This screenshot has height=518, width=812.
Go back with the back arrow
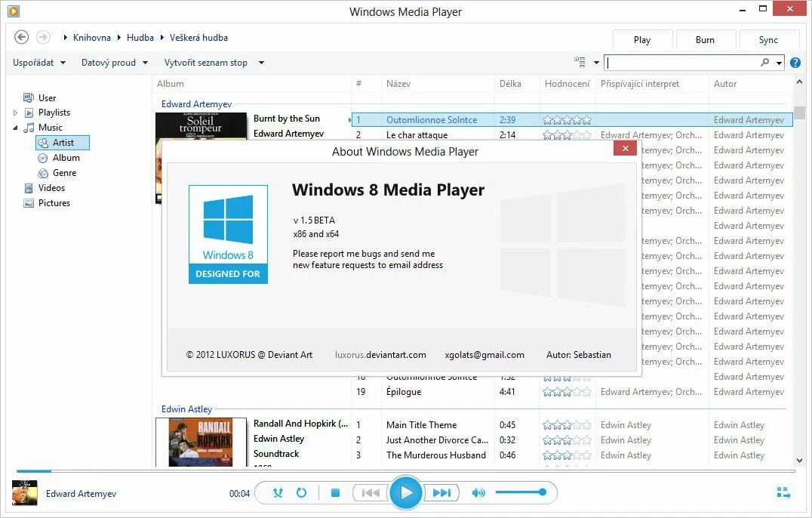[x=21, y=37]
